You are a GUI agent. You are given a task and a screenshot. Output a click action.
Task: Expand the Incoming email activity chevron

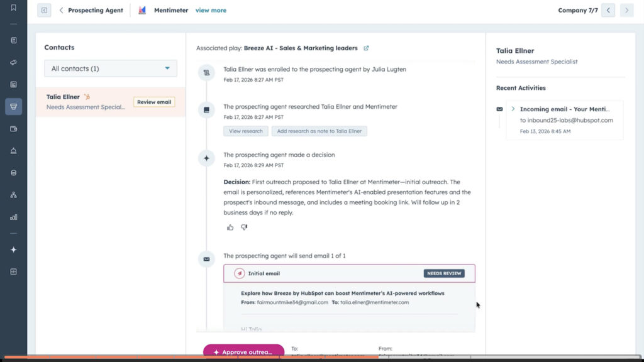pyautogui.click(x=513, y=109)
